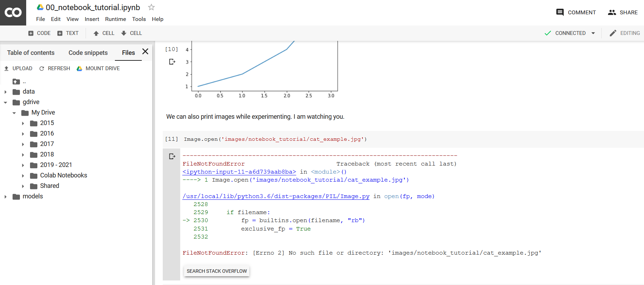Viewport: 644px width, 285px height.
Task: Refresh the file browser list
Action: (55, 68)
